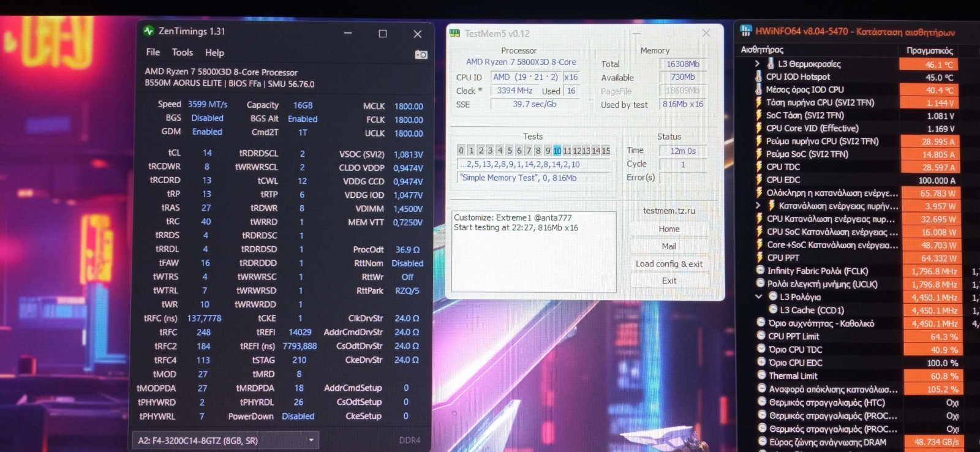Click round icon beside Εύρος ζώνης ανάγνωσης DRAM
Screen dimensions: 980x452
(763, 442)
